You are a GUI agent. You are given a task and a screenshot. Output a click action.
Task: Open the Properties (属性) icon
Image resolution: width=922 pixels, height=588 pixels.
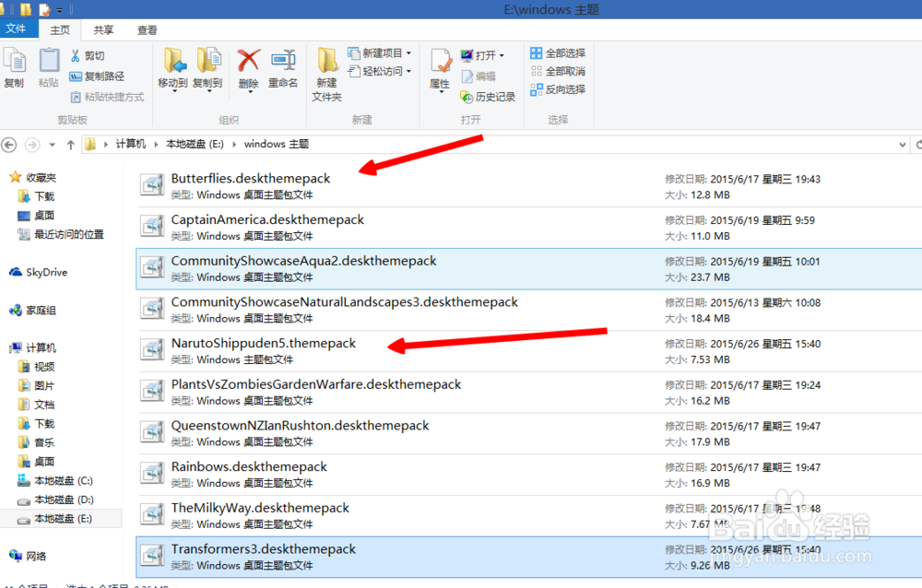pos(441,61)
